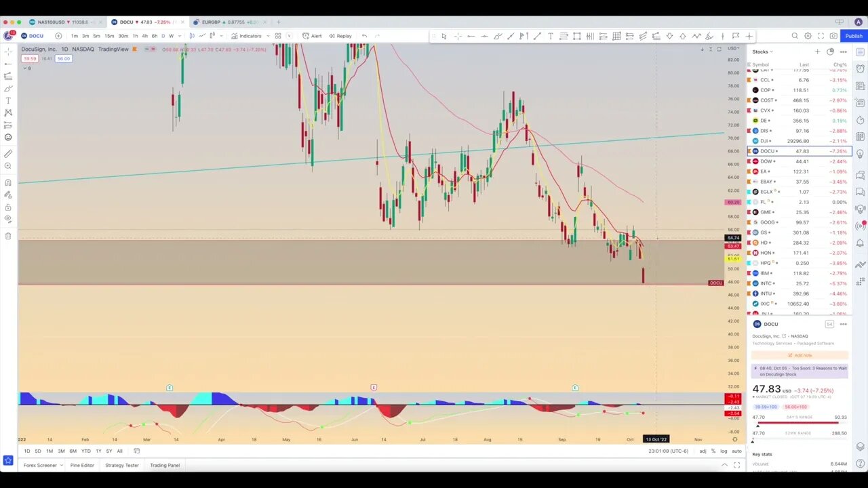Screen dimensions: 868x488
Task: Select COST row in watchlist
Action: pyautogui.click(x=799, y=100)
